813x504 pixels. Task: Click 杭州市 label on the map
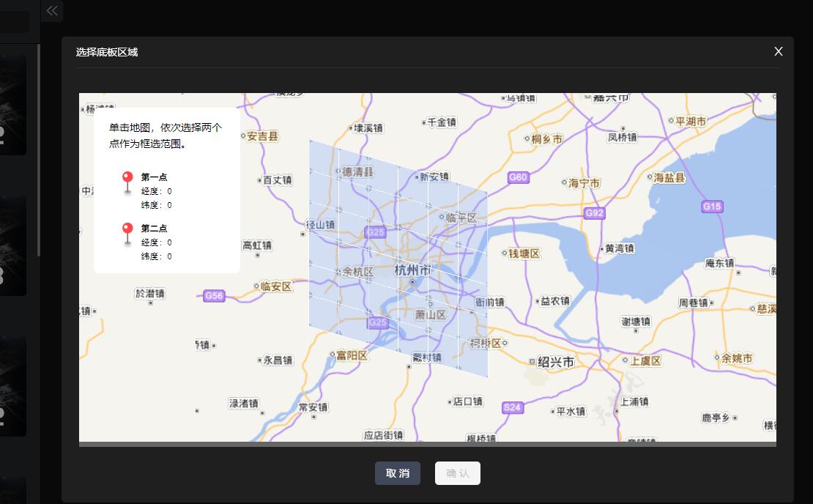[x=412, y=270]
